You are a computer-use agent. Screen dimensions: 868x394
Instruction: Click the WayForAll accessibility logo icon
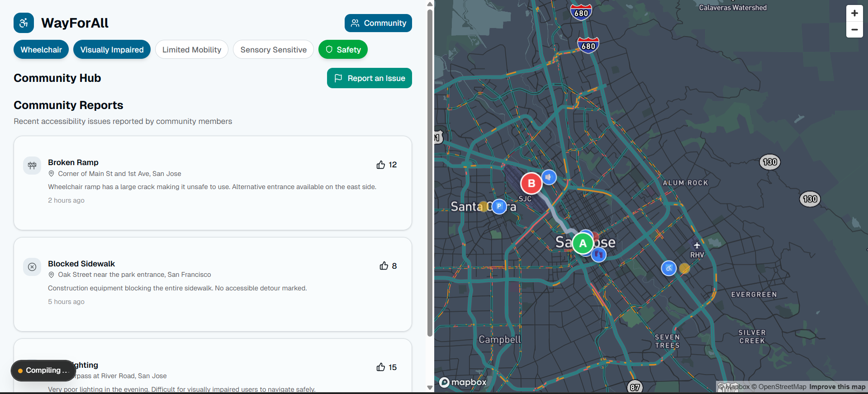click(x=24, y=23)
